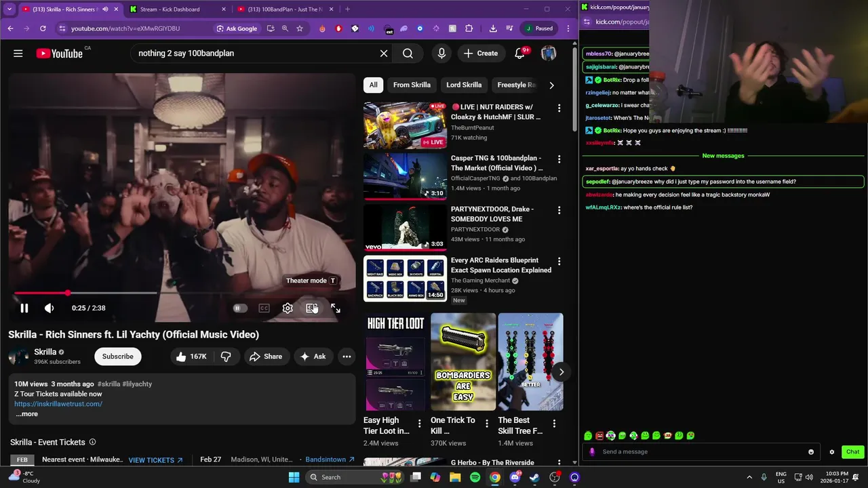Viewport: 868px width, 488px height.
Task: Switch to the 100BandPlan browser tab
Action: tap(285, 9)
